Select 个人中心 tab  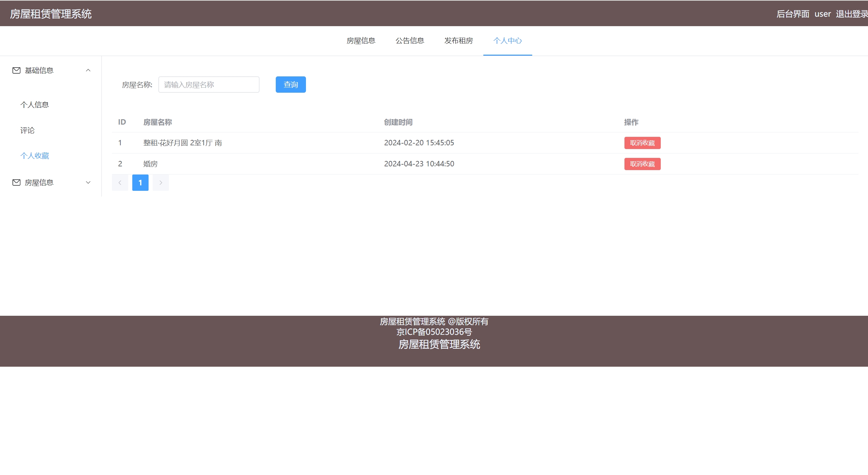point(507,41)
